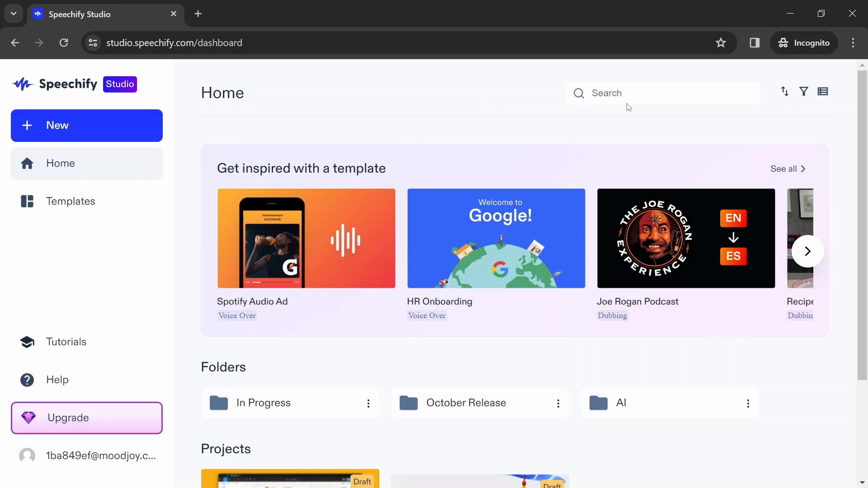Click the Help navigation icon
The height and width of the screenshot is (488, 868).
28,380
